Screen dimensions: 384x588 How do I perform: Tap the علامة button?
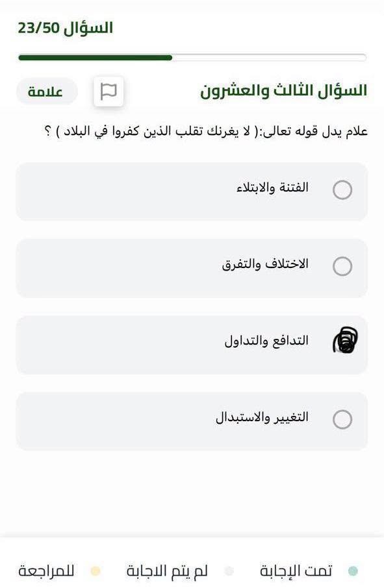(x=47, y=91)
